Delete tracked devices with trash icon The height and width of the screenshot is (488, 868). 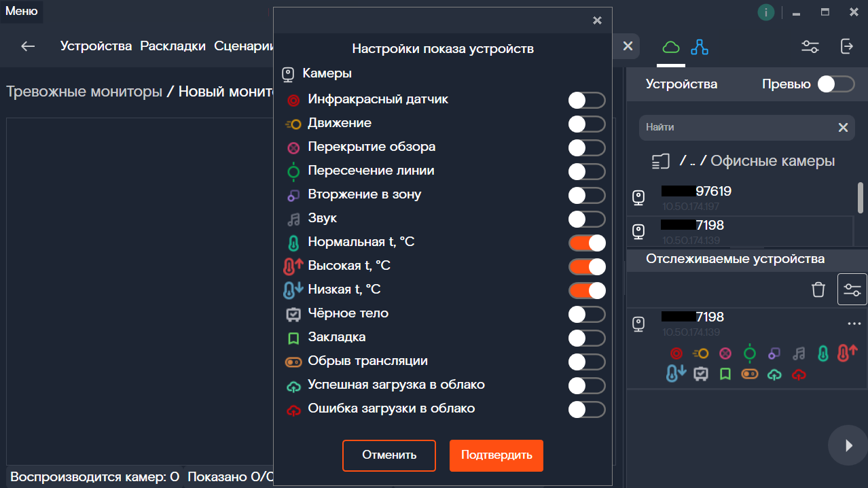(x=818, y=290)
